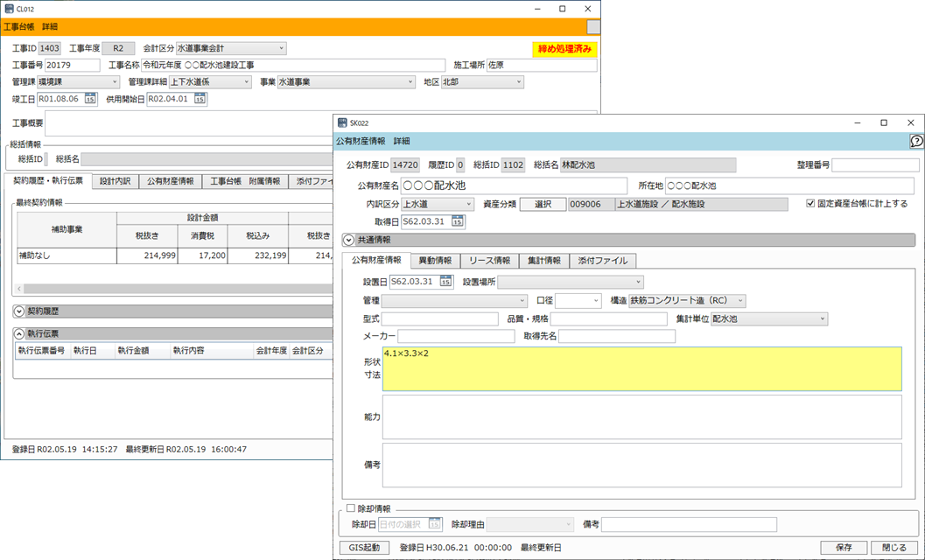Maximize the SK022 window

[x=884, y=122]
